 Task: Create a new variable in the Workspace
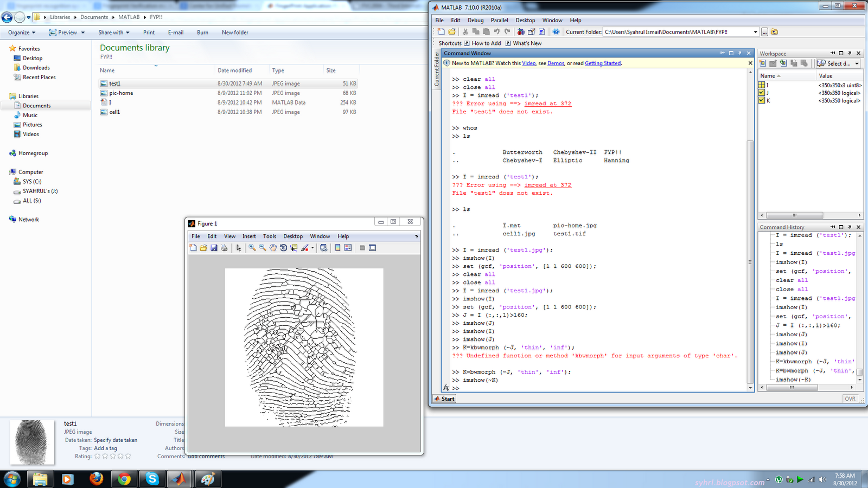click(x=763, y=63)
